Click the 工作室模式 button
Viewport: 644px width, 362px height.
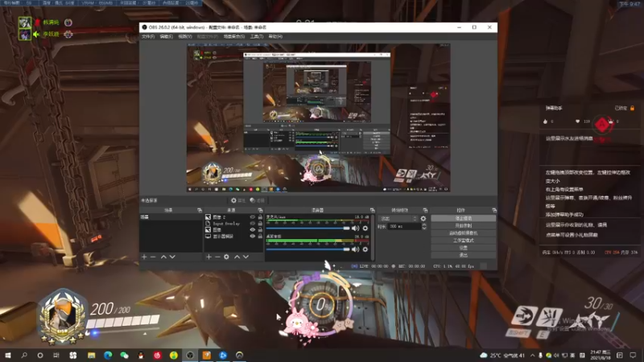(464, 241)
